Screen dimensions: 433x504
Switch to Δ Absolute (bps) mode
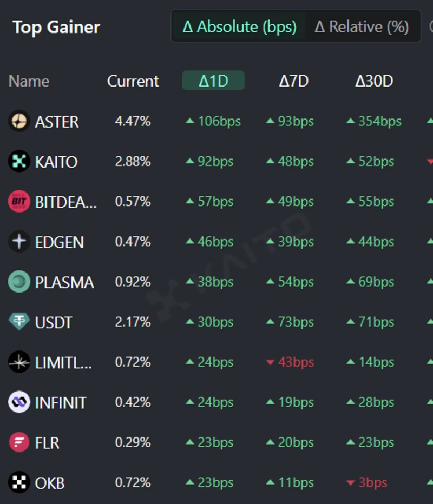[x=239, y=26]
